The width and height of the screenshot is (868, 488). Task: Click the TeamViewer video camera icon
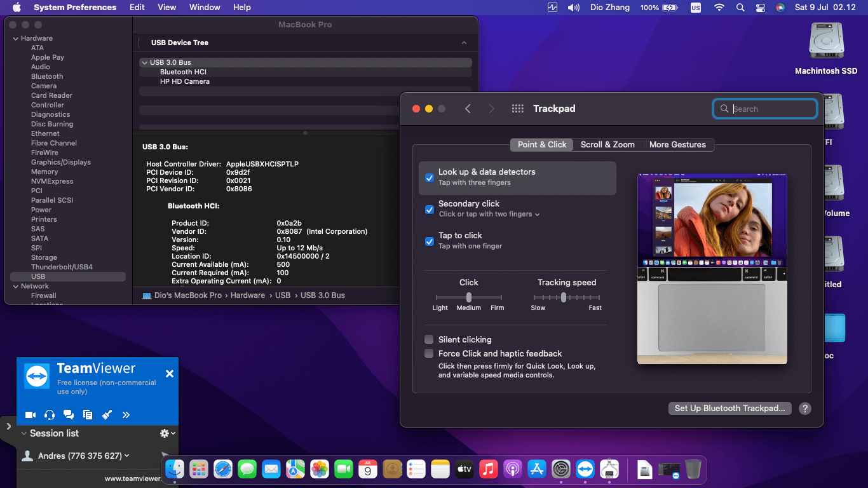30,415
